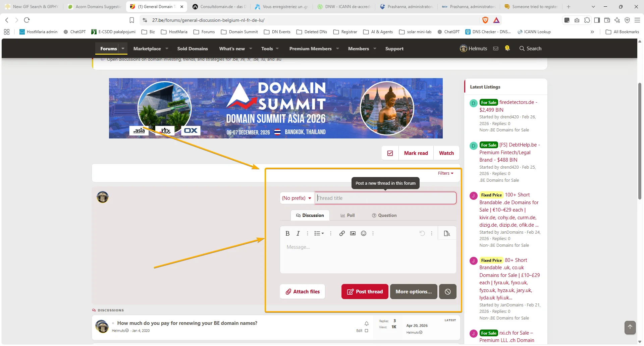Expand the Marketplace dropdown arrow
The height and width of the screenshot is (346, 644).
pos(167,49)
